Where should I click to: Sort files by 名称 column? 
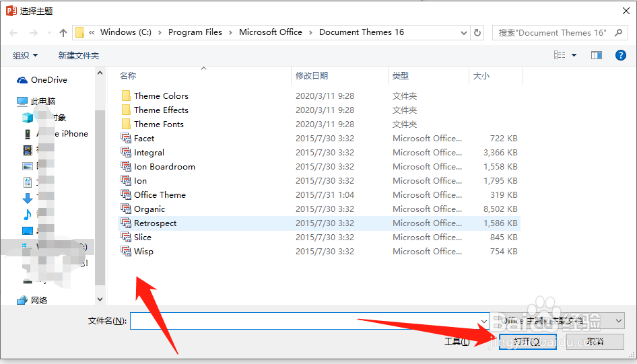[128, 75]
